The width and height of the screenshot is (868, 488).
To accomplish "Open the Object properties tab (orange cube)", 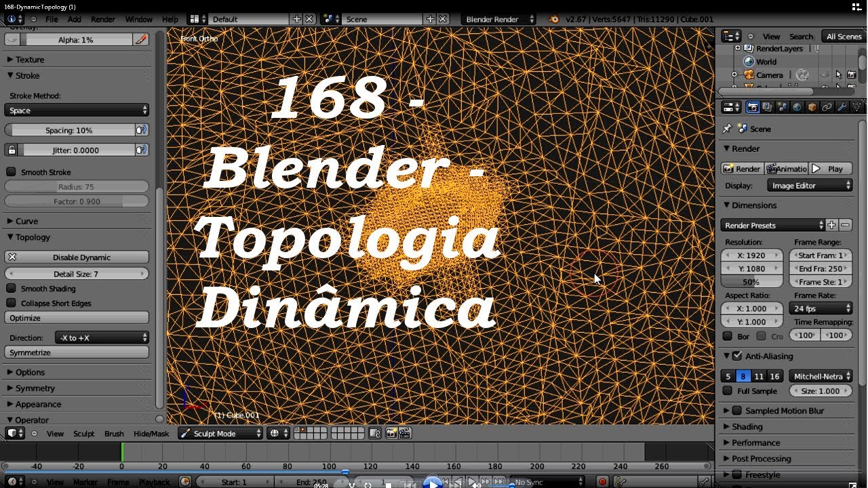I will click(x=812, y=107).
